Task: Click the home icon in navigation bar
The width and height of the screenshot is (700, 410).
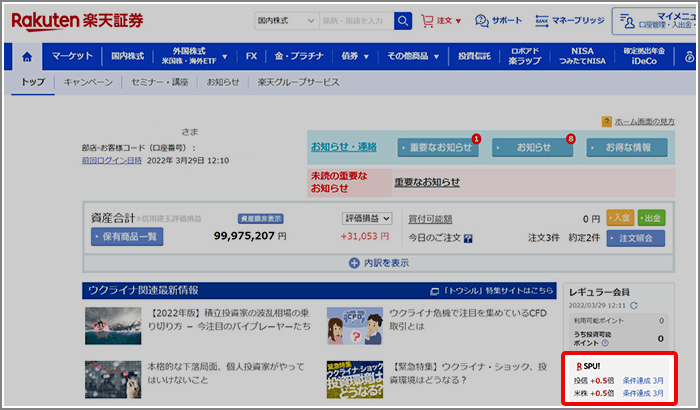Action: [27, 57]
